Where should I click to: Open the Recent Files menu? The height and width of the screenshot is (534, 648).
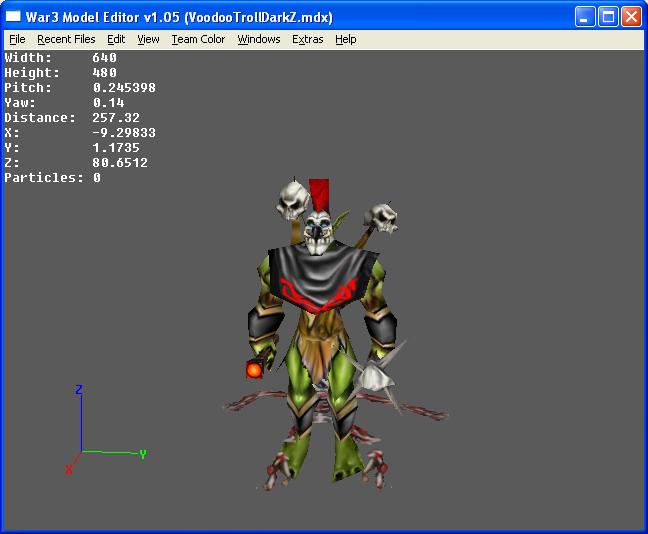coord(66,39)
